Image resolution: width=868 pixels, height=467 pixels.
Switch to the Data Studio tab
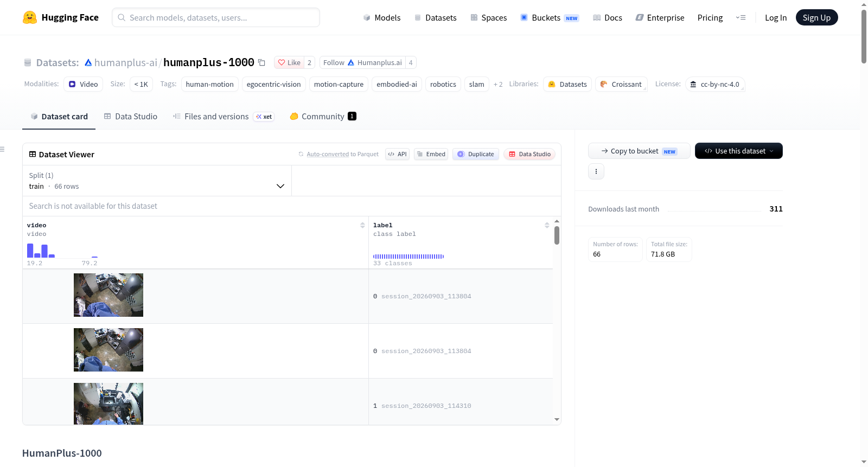click(131, 117)
